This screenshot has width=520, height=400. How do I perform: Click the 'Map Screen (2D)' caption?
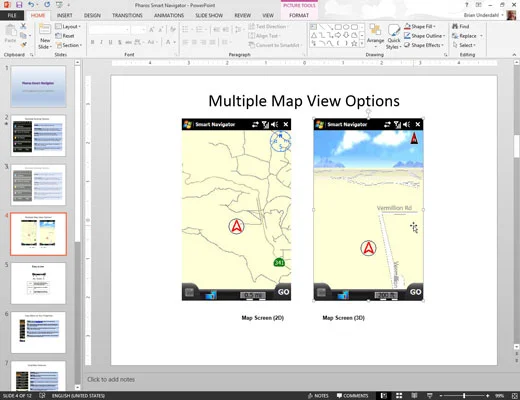click(263, 318)
